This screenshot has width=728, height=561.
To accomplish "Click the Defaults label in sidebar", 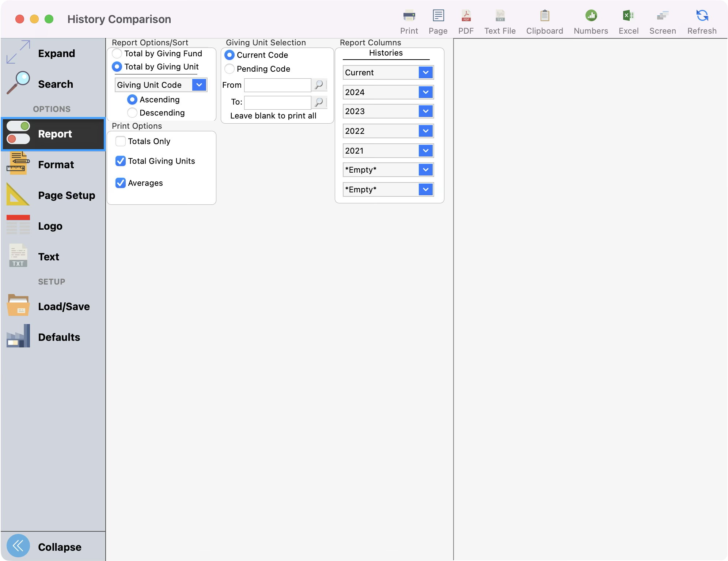I will click(59, 337).
